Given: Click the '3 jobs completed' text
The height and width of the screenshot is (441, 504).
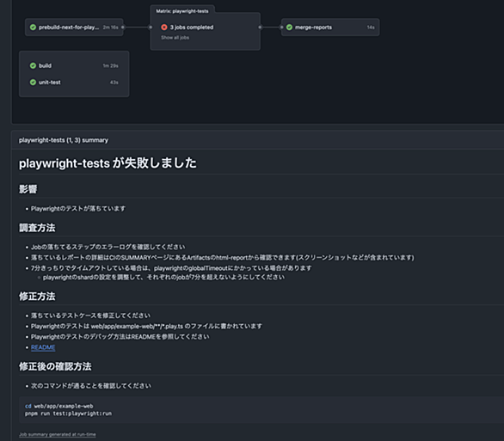Looking at the screenshot, I should click(x=192, y=28).
